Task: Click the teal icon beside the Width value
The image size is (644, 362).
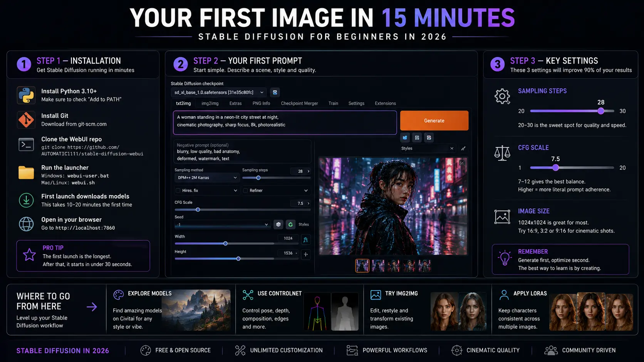Action: coord(305,240)
